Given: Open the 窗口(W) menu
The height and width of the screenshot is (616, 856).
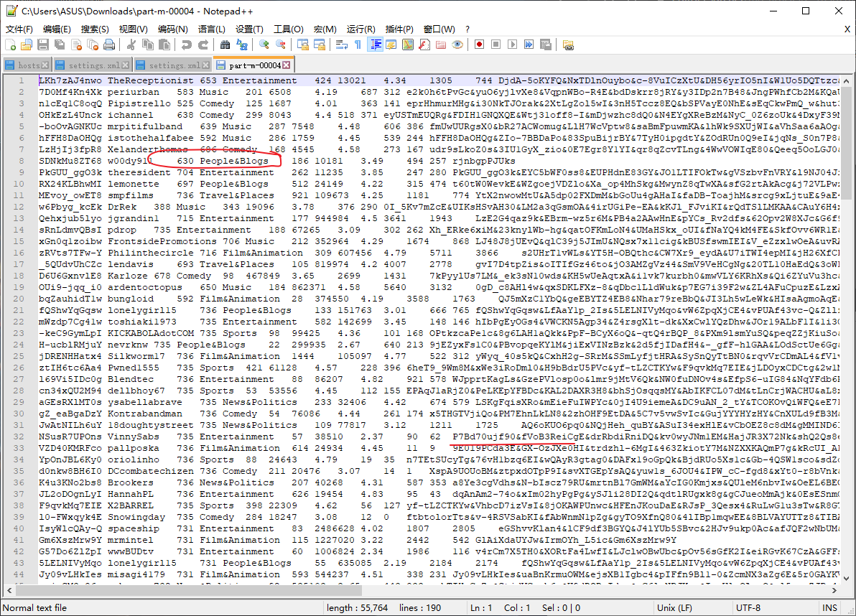Looking at the screenshot, I should (x=439, y=29).
